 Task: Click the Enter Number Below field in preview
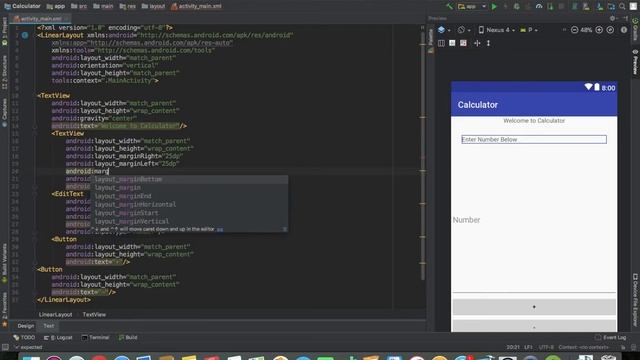pos(534,140)
